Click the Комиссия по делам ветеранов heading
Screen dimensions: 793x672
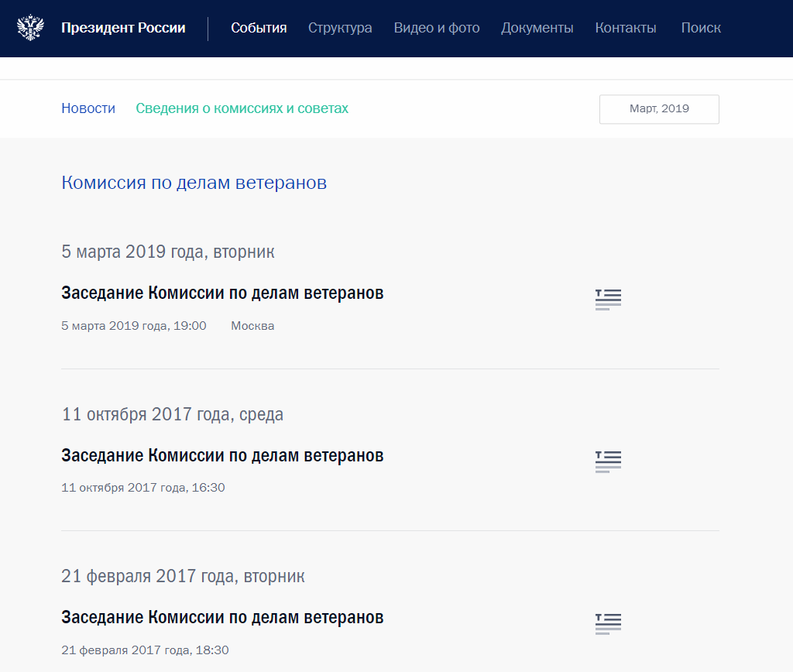click(x=194, y=183)
